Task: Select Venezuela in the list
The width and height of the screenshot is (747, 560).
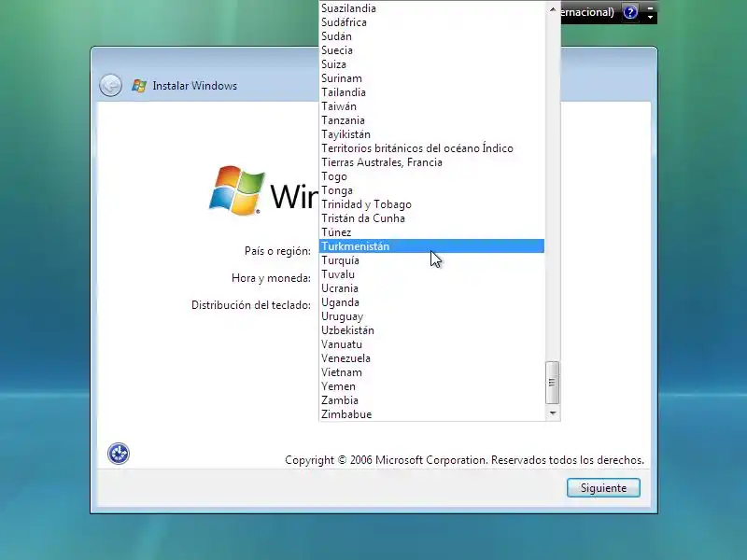Action: [x=431, y=358]
